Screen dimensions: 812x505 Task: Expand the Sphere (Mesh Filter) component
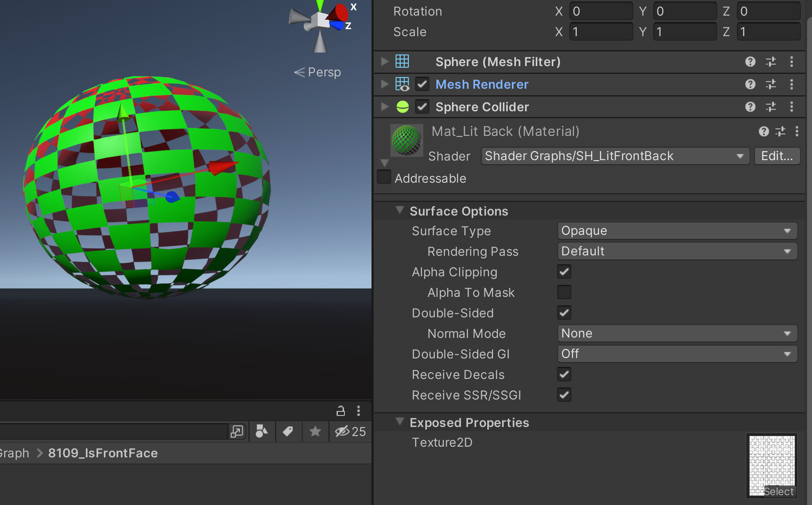coord(385,62)
